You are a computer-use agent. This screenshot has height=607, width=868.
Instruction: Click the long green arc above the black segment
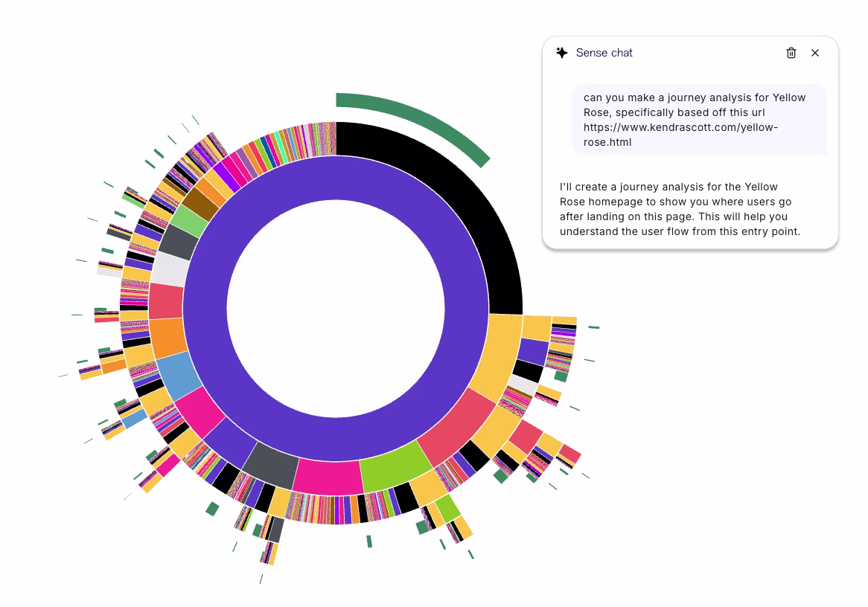(423, 118)
